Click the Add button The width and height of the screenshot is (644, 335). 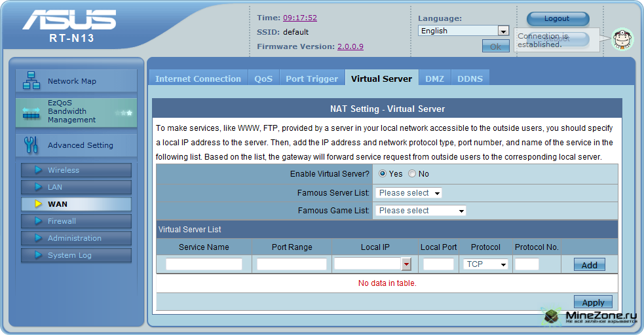[589, 265]
